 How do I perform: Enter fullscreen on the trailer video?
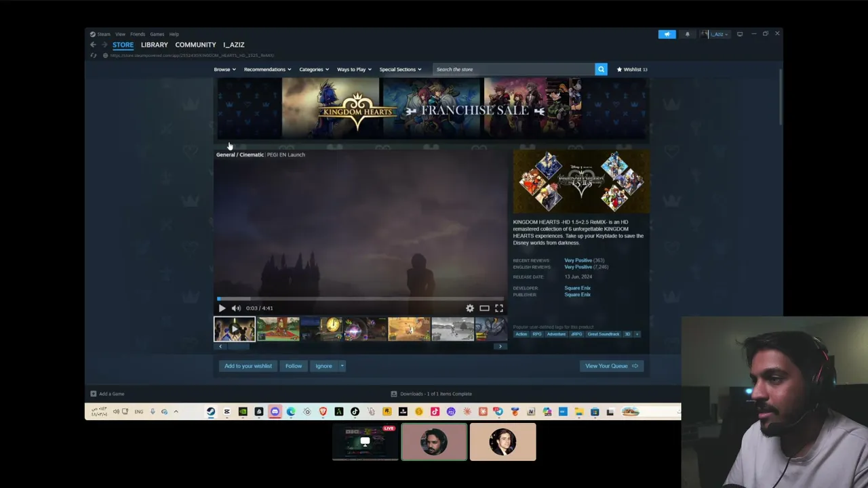pos(499,308)
